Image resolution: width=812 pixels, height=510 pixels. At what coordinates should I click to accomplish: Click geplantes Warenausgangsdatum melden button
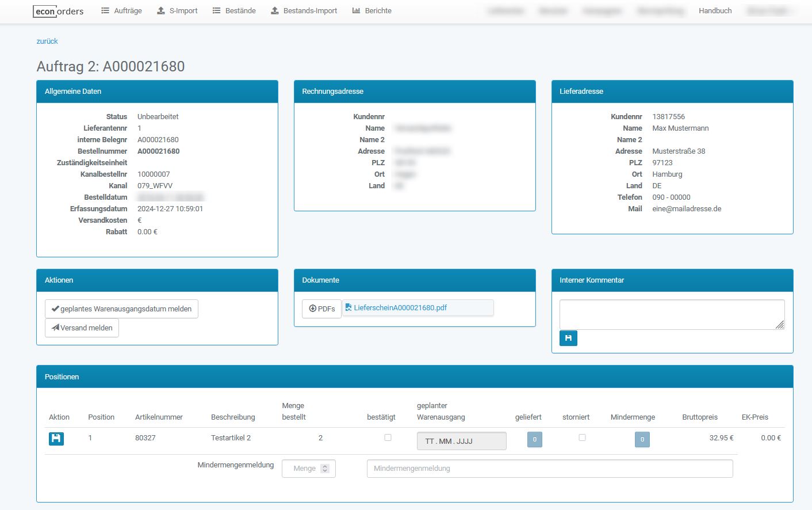click(x=121, y=309)
